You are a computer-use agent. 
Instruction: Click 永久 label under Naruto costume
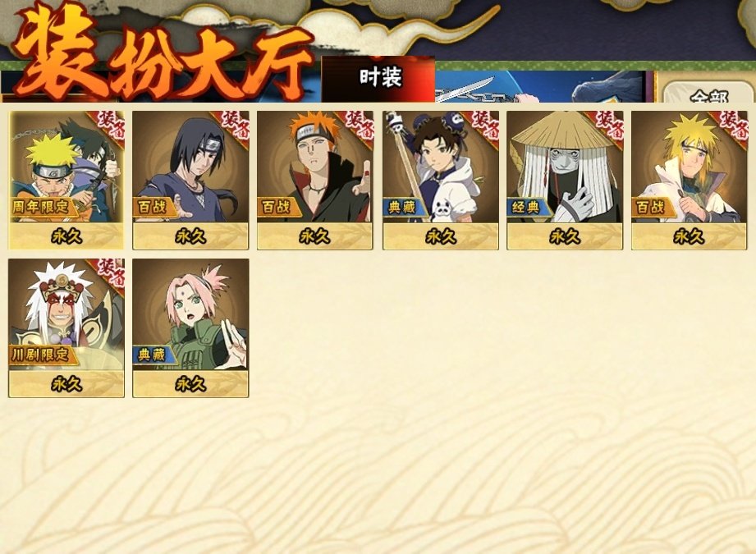coord(66,236)
